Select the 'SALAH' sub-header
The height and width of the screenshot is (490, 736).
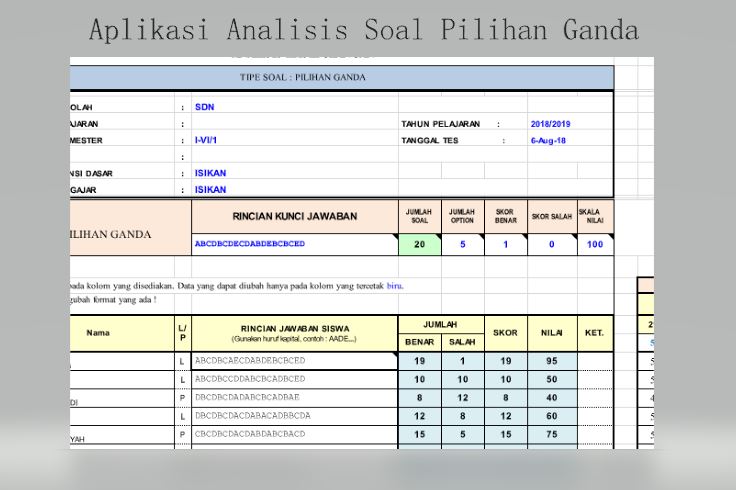(462, 342)
